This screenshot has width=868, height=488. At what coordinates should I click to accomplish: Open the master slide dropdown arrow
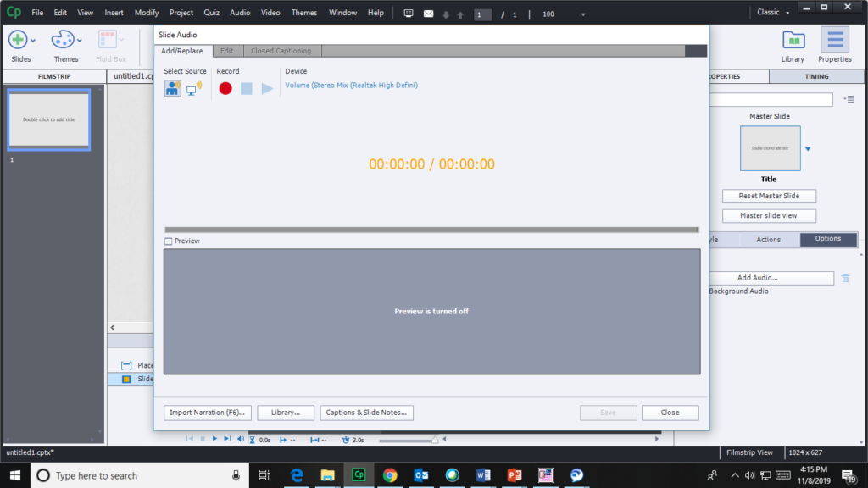tap(808, 149)
